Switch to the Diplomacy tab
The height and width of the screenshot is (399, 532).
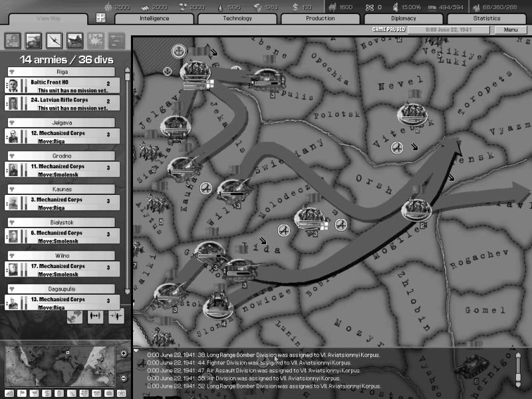click(403, 18)
